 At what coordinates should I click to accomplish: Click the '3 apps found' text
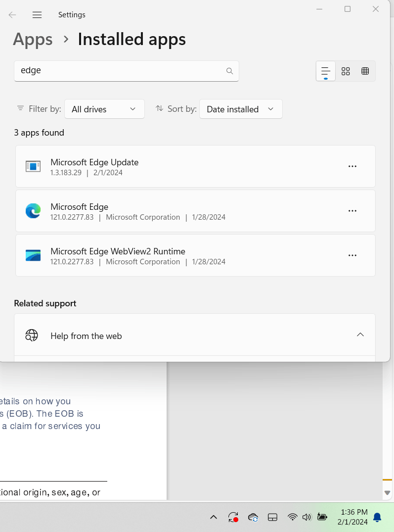[x=39, y=133]
